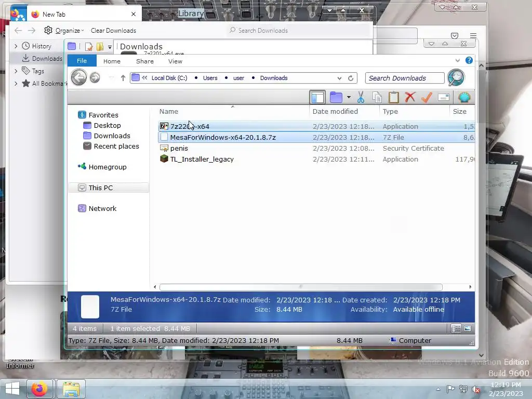Select the 7z2201-x64 application file
The height and width of the screenshot is (399, 532).
click(316, 126)
